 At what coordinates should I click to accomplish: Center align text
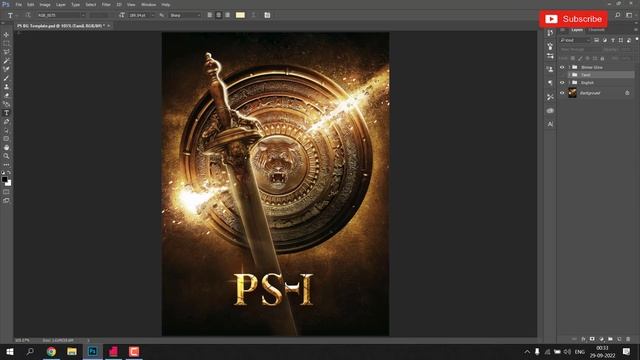pos(219,15)
